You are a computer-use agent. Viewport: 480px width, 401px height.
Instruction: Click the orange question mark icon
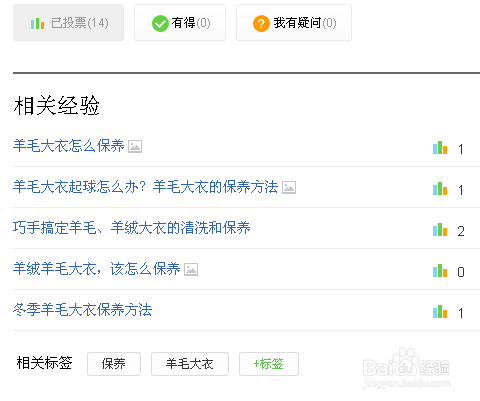pyautogui.click(x=261, y=24)
